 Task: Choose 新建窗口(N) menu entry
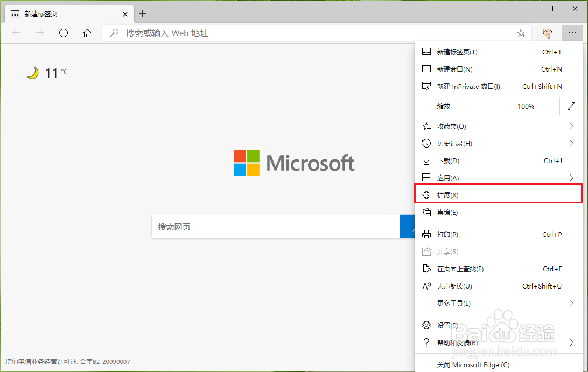pos(499,69)
